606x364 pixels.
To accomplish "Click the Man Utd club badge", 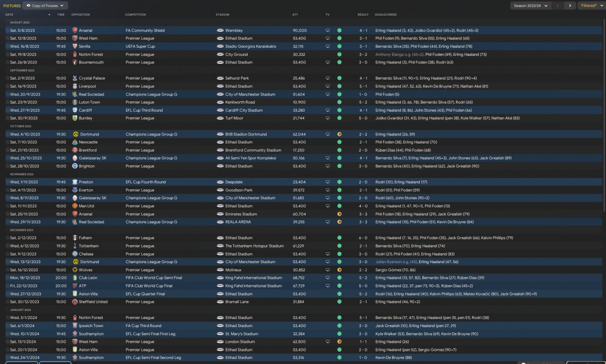I will 75,206.
